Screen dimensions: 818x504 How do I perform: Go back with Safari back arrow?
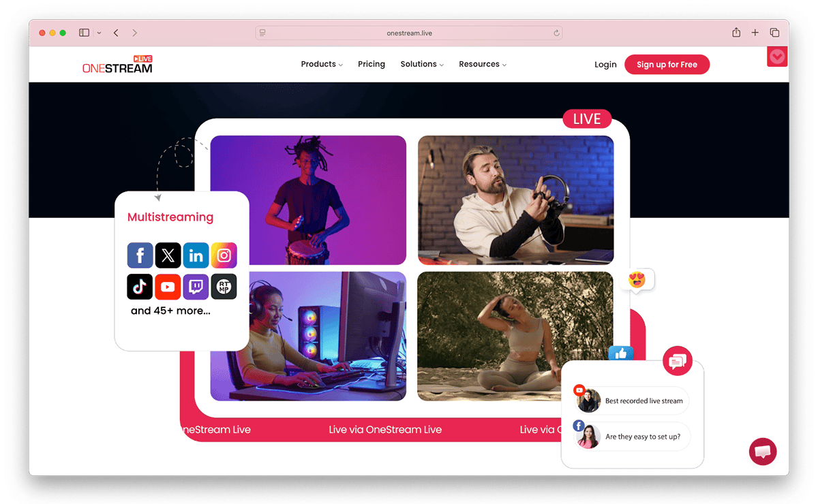point(116,33)
